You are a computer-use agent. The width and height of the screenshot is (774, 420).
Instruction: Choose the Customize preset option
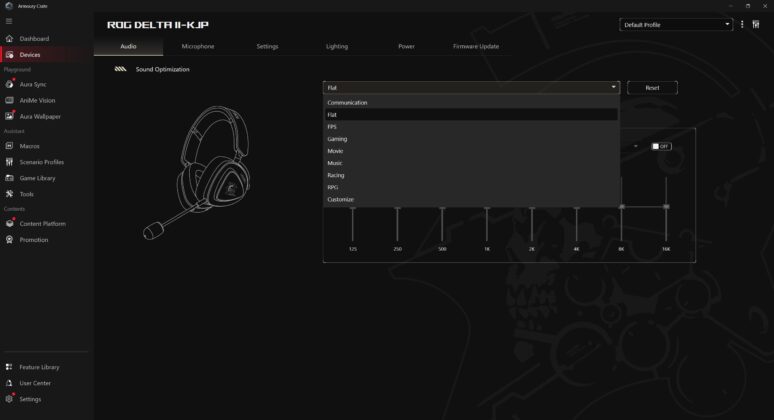coord(471,199)
